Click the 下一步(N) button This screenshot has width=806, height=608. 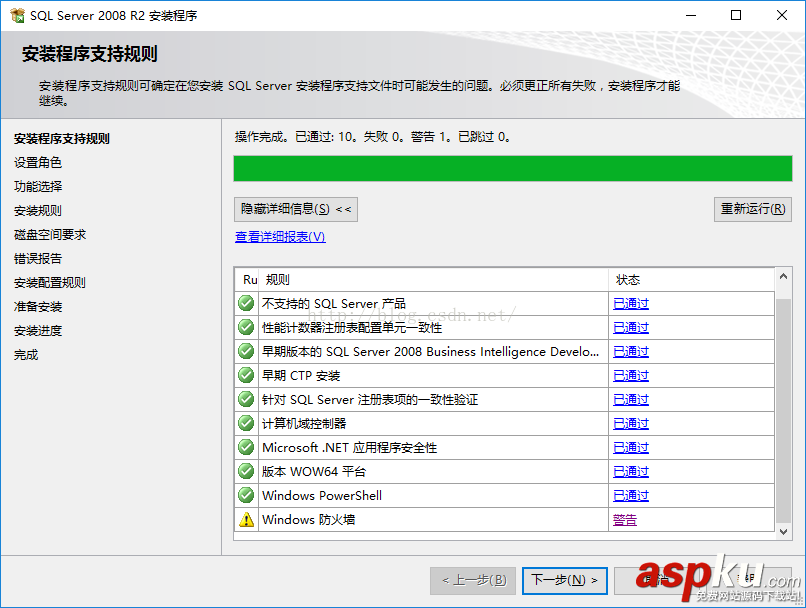pyautogui.click(x=564, y=580)
